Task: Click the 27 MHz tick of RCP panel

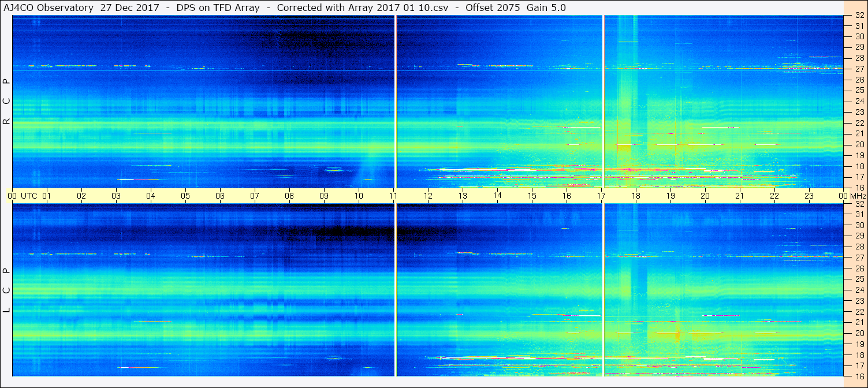Action: pos(859,69)
